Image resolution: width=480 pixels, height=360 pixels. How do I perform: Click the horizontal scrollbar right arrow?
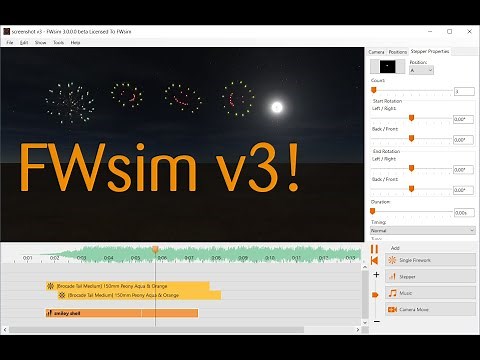[x=358, y=330]
